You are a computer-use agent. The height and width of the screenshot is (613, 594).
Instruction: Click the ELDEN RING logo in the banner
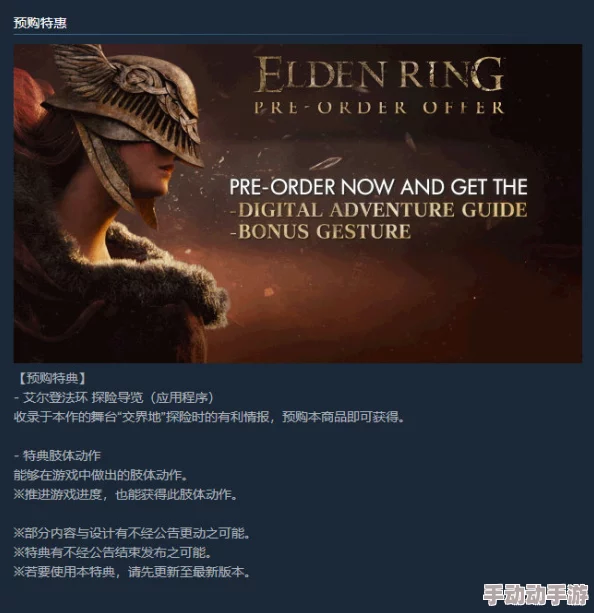(379, 74)
